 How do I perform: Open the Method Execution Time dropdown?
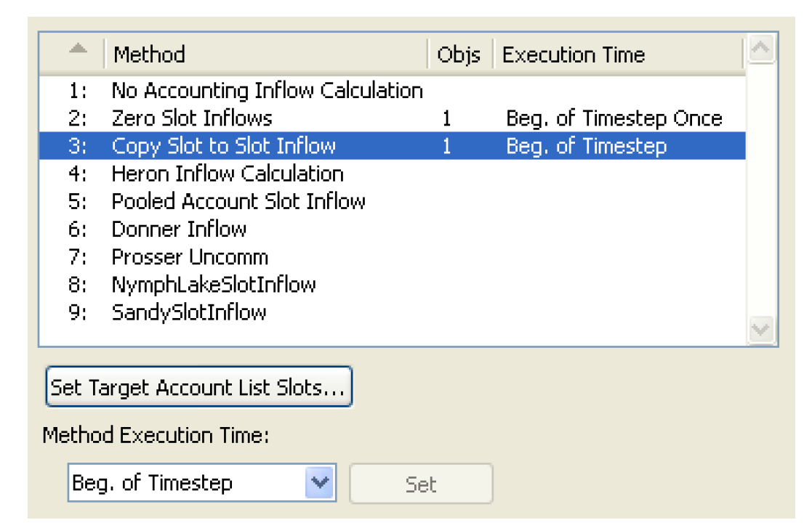coord(320,484)
